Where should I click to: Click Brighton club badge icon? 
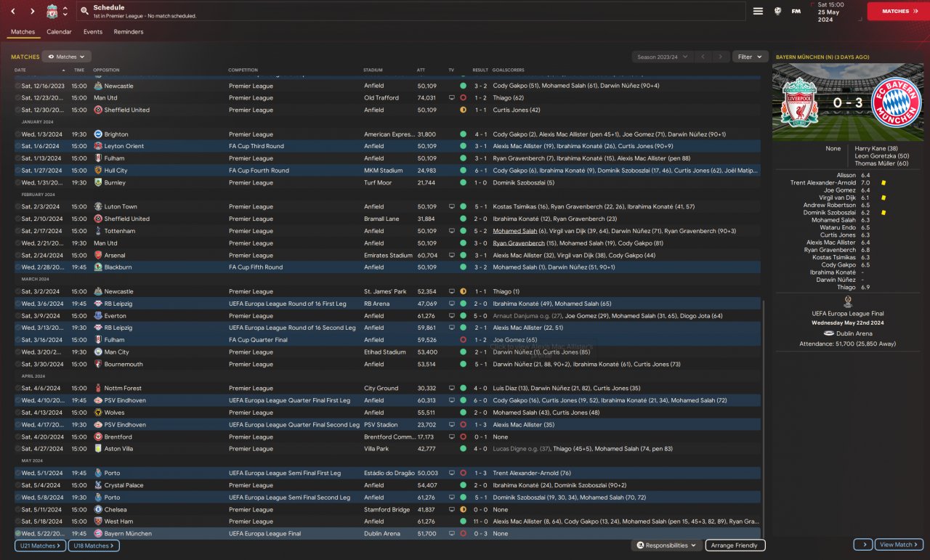point(98,134)
